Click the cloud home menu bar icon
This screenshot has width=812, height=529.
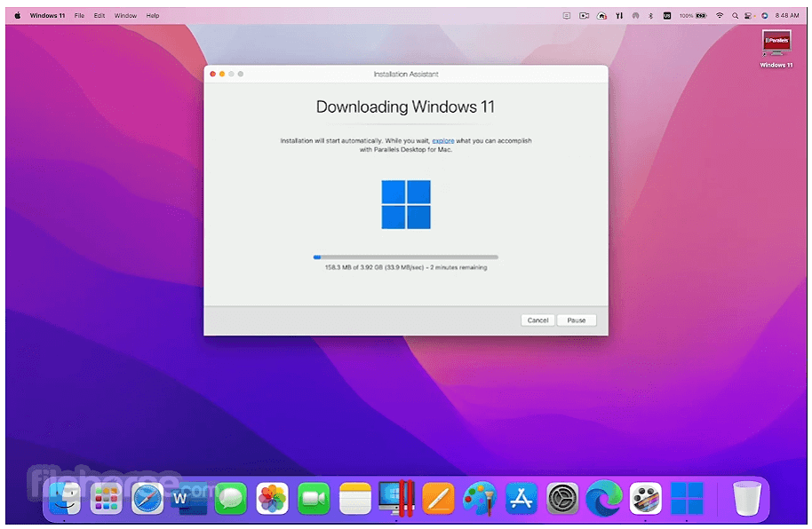(601, 15)
